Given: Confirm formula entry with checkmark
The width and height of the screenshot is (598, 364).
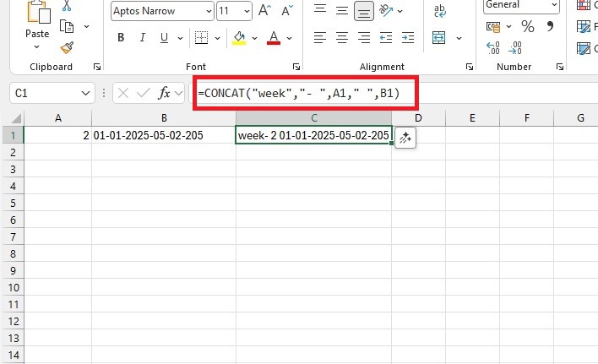Looking at the screenshot, I should pyautogui.click(x=144, y=93).
